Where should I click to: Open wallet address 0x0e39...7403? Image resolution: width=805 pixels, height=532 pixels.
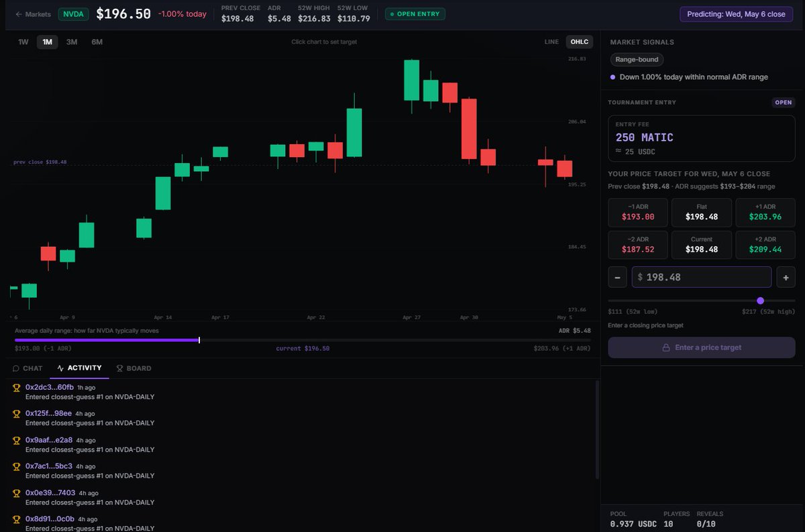50,493
